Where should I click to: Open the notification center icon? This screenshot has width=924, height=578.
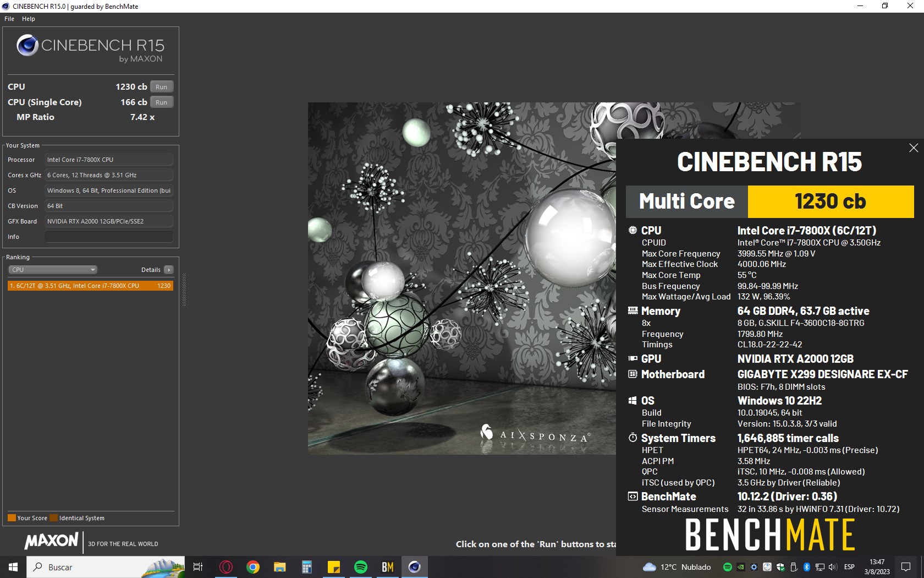pos(906,567)
